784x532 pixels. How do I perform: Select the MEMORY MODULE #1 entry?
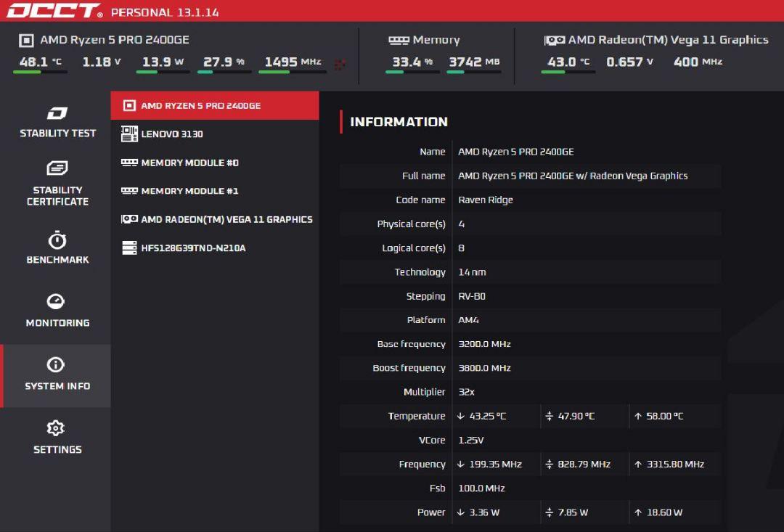point(214,190)
